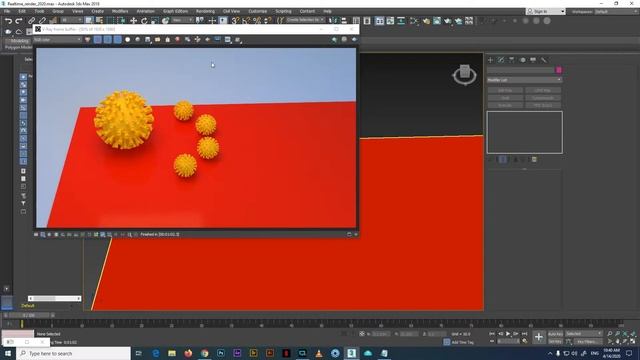This screenshot has height=360, width=640.
Task: Click the Set Key large plus button
Action: click(539, 337)
